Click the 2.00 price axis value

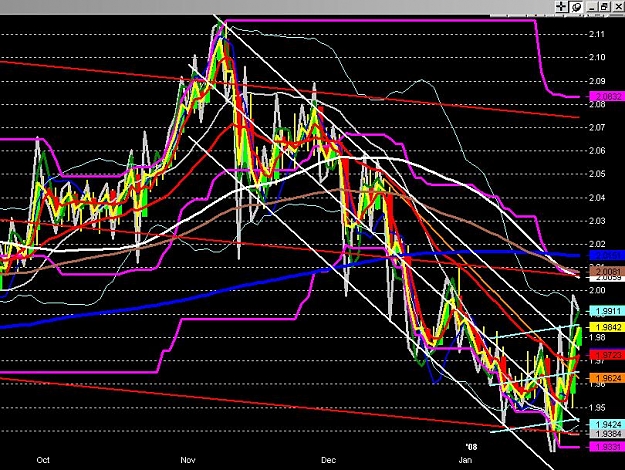coord(597,290)
